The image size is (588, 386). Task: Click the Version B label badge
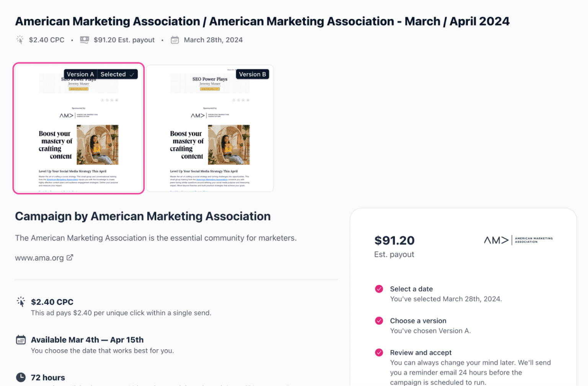[252, 74]
